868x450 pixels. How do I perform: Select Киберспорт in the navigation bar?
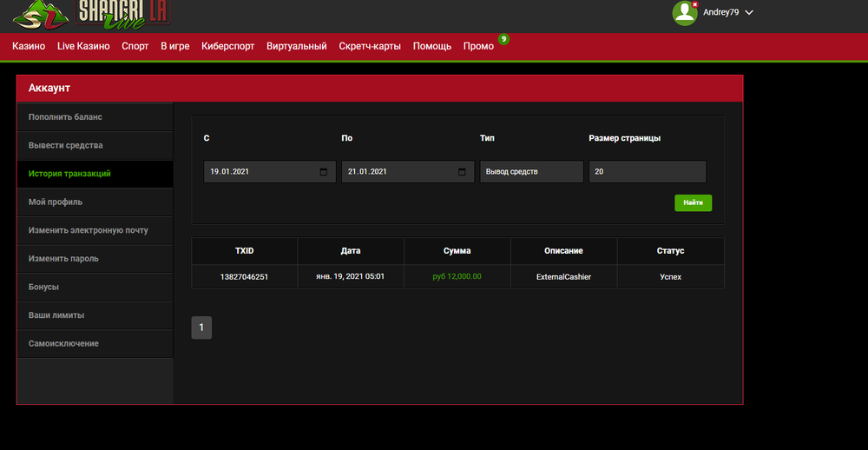pyautogui.click(x=227, y=46)
